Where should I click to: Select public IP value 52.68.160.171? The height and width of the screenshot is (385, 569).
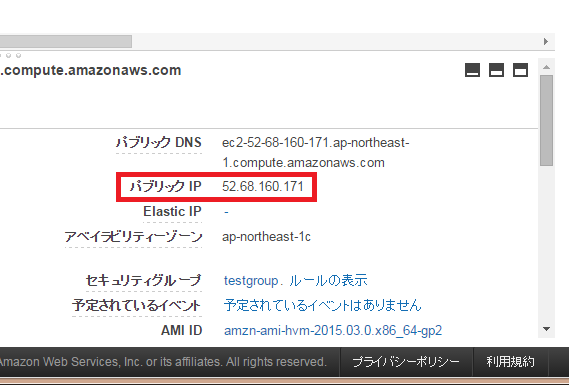click(x=262, y=187)
